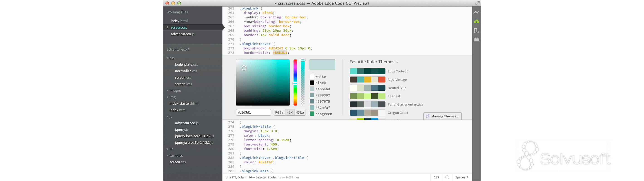Viewport: 644px width, 181px height.
Task: Open the adventureco project dropdown
Action: [178, 49]
